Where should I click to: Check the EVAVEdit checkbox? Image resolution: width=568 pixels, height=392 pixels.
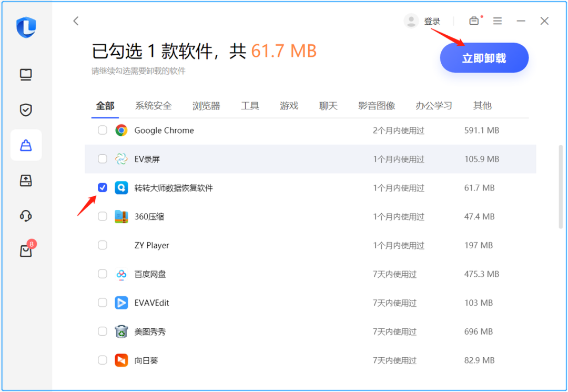point(103,302)
